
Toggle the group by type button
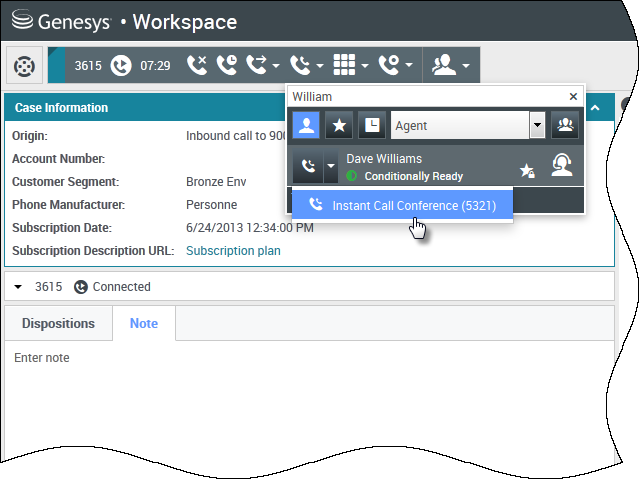pyautogui.click(x=565, y=125)
